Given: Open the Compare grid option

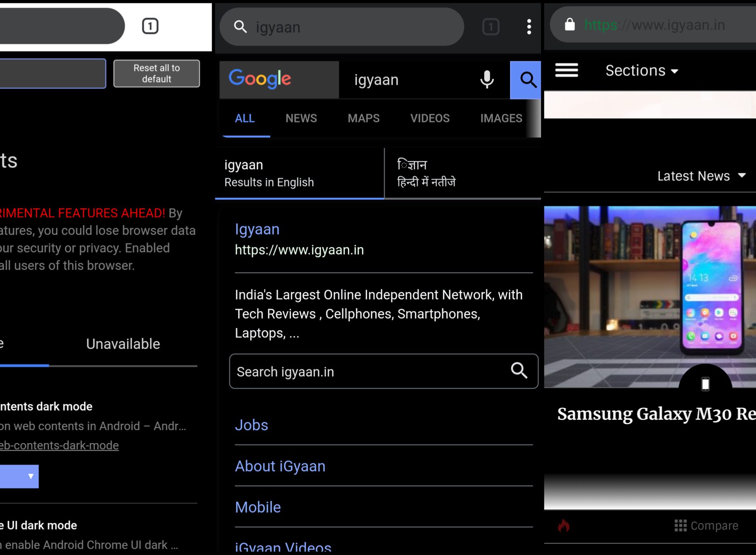Looking at the screenshot, I should [706, 526].
